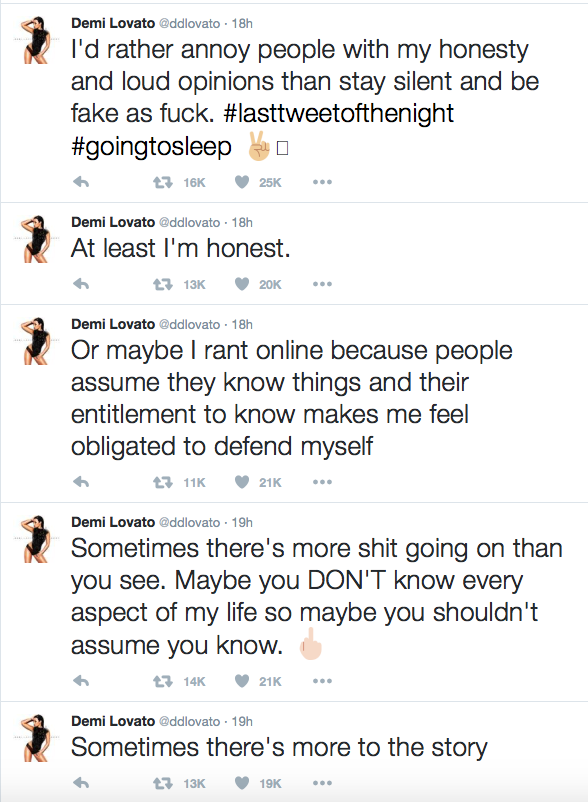Like the 'obligated to defend myself' tweet
Screen dimensions: 588x802
pyautogui.click(x=242, y=482)
